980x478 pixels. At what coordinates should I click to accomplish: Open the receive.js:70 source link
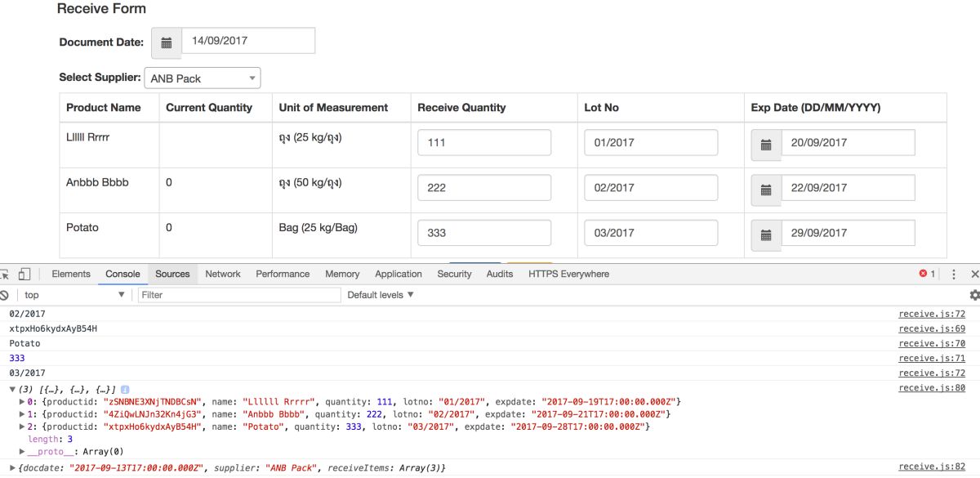point(932,343)
